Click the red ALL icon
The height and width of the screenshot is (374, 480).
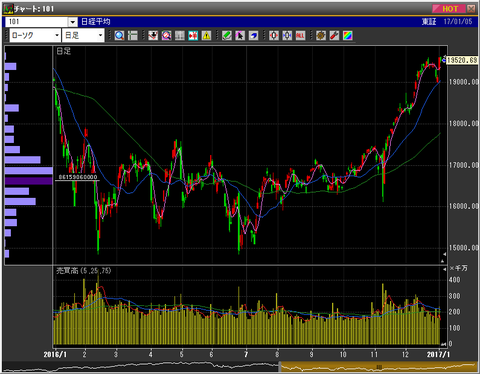point(300,35)
